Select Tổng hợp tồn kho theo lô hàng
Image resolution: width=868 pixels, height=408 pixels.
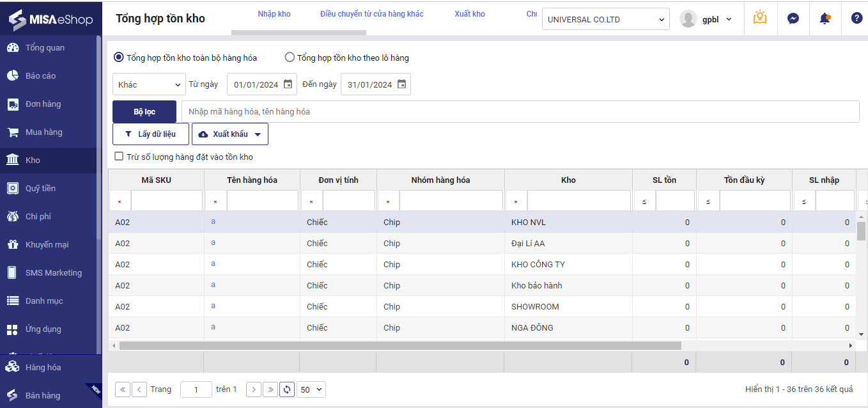(290, 58)
